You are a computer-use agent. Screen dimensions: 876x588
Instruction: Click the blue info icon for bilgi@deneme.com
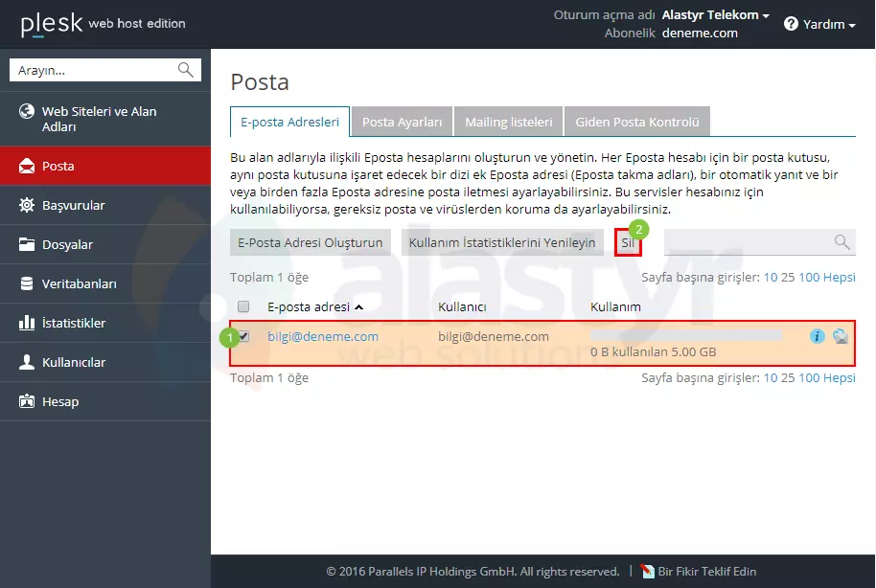click(x=817, y=336)
